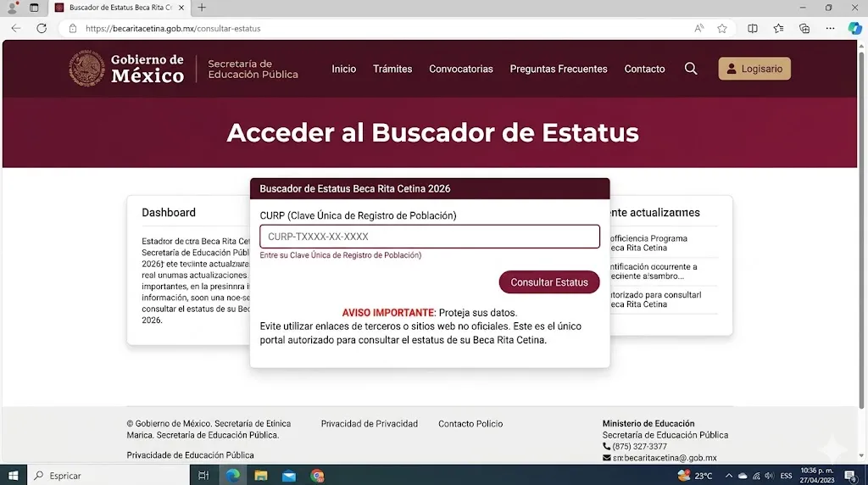Screen dimensions: 868x485
Task: Click the AVISO IMPORTANTE notice text
Action: [388, 313]
